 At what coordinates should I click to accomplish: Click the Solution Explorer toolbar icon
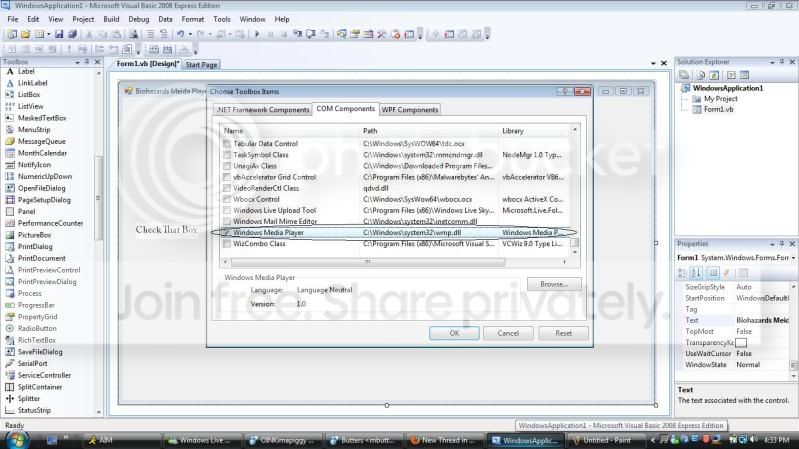(x=341, y=34)
